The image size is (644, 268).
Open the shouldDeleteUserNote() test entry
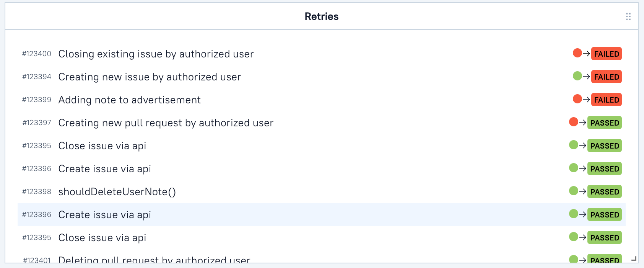(x=117, y=192)
